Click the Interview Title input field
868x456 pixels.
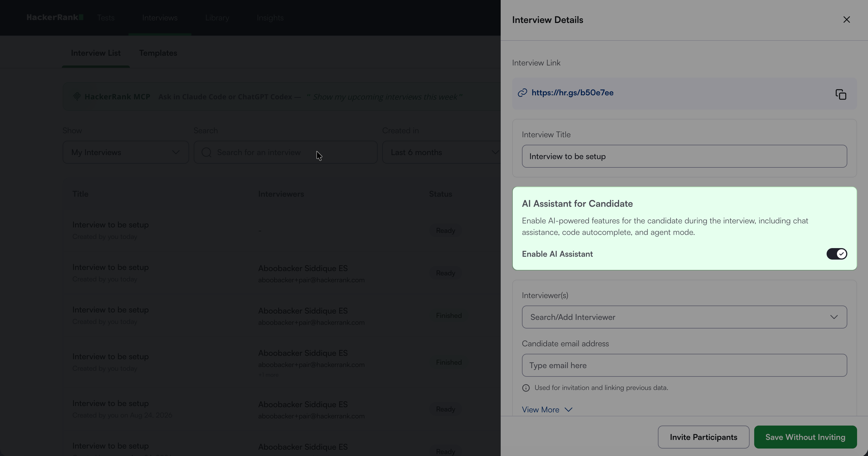[x=684, y=156]
